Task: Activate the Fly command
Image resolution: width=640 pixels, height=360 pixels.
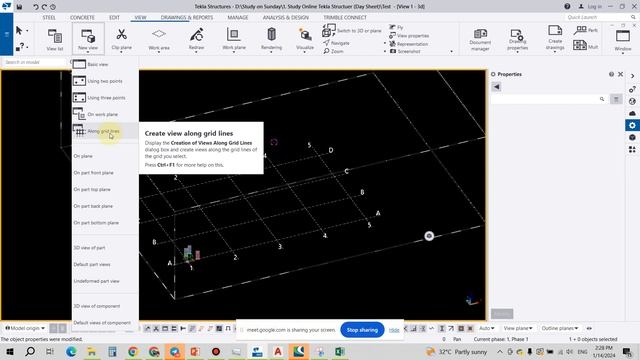Action: pos(396,27)
